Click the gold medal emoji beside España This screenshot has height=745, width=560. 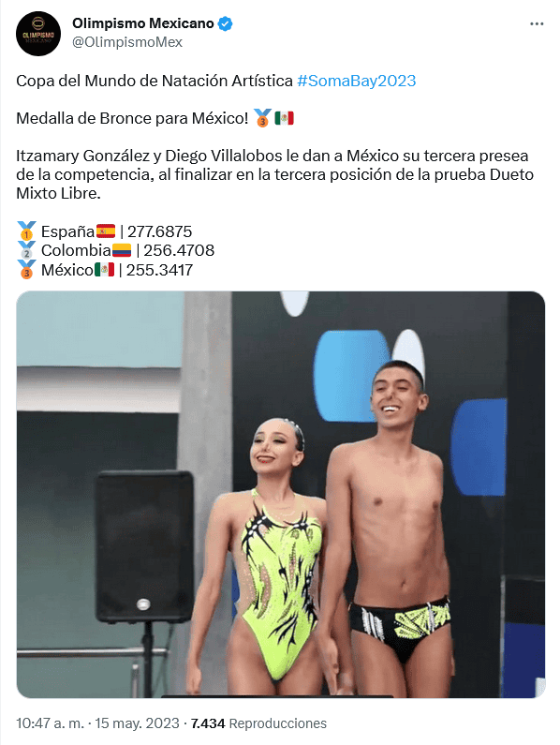pyautogui.click(x=26, y=231)
